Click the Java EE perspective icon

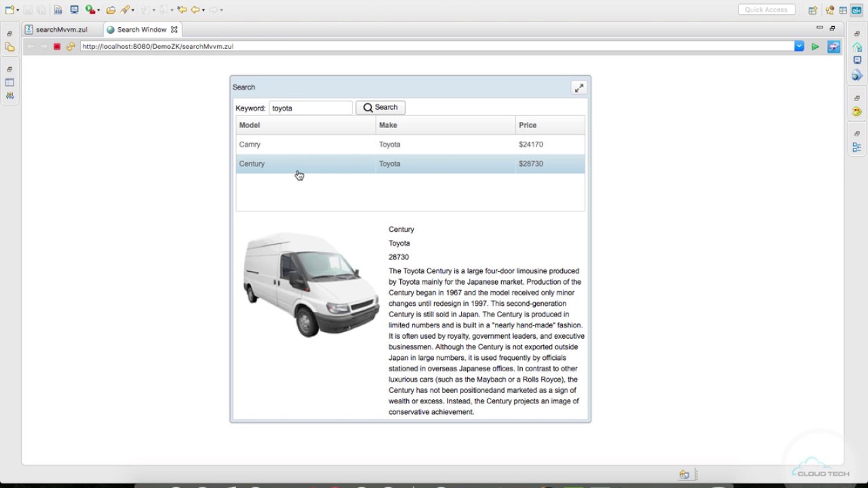829,10
